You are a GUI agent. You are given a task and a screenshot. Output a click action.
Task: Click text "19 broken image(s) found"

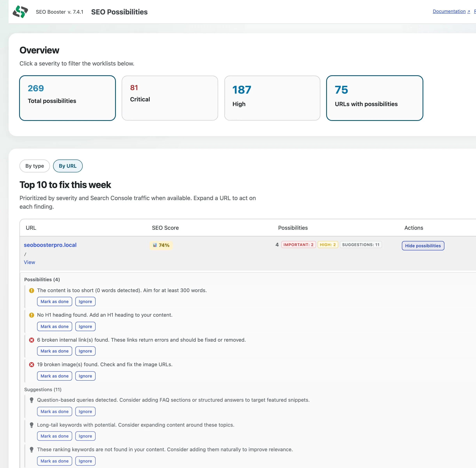[68, 364]
